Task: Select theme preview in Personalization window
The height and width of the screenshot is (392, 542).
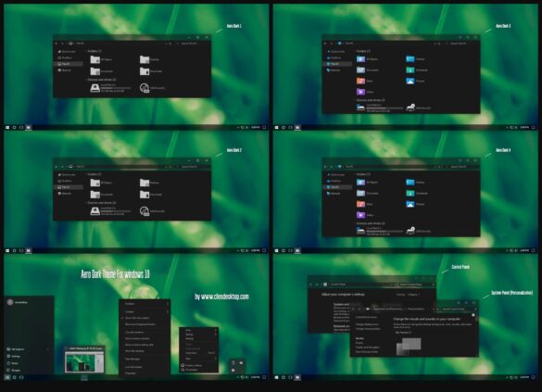Action: click(409, 346)
